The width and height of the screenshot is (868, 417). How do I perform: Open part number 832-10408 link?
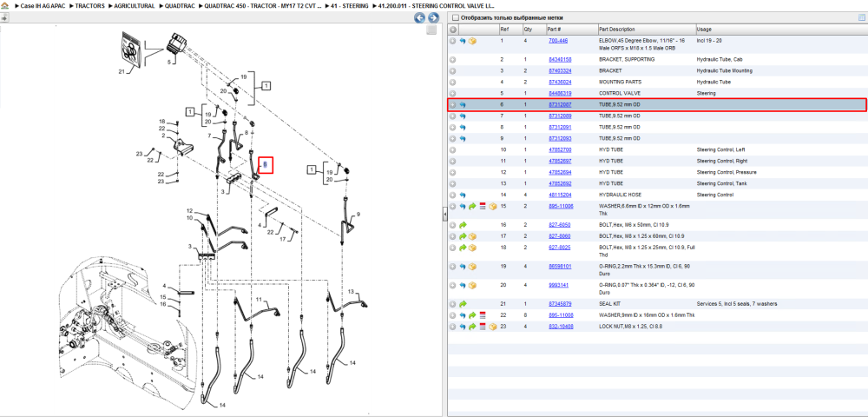coord(562,327)
